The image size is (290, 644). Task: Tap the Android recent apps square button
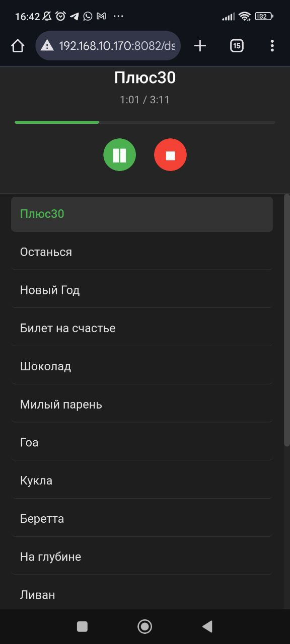click(x=82, y=626)
